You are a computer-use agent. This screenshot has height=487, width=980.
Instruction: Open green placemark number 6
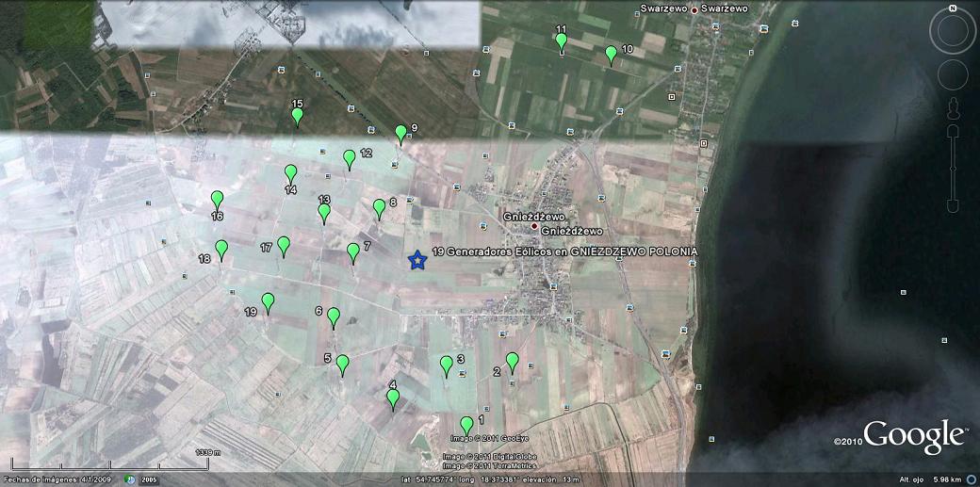(x=334, y=317)
